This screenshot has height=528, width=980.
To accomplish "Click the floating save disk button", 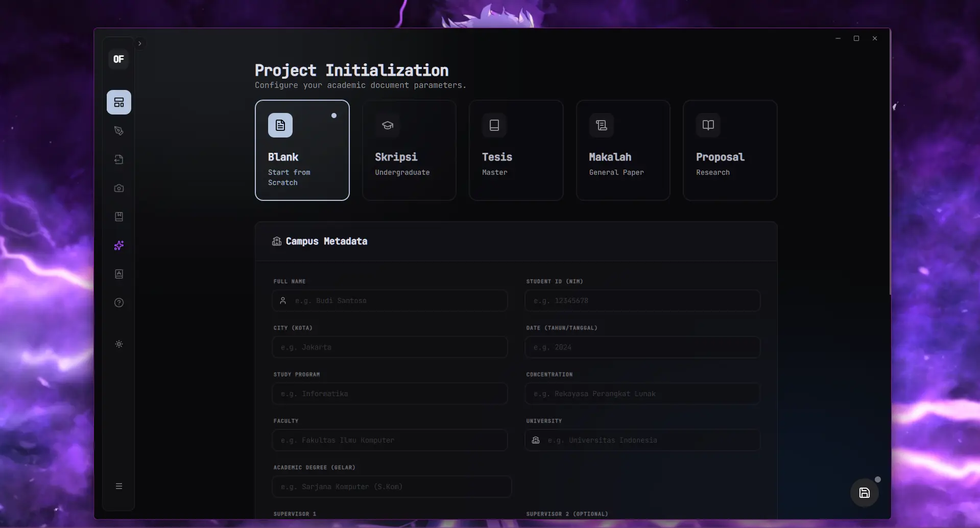I will point(865,493).
